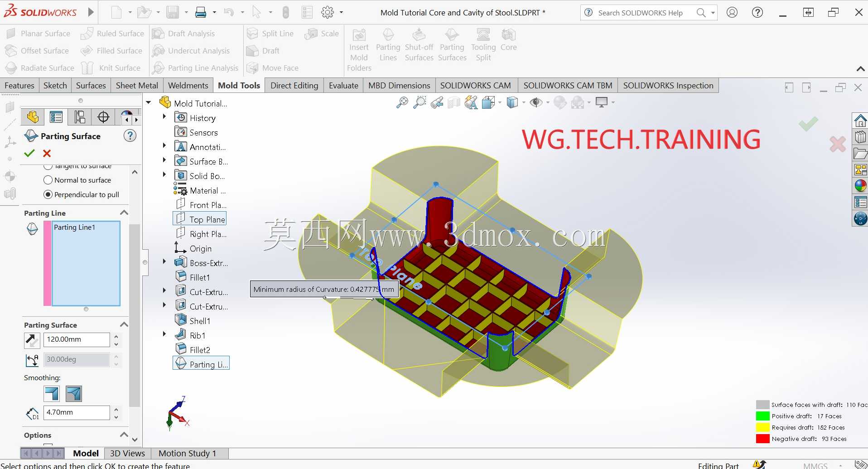Click the Undercut Analysis ribbon button
Image resolution: width=868 pixels, height=469 pixels.
(191, 51)
